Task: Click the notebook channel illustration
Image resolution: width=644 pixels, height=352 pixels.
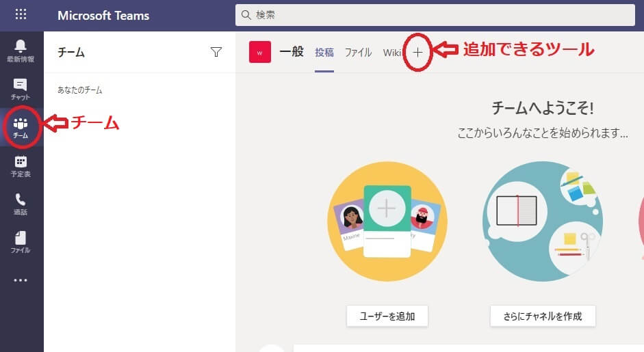Action: point(543,220)
